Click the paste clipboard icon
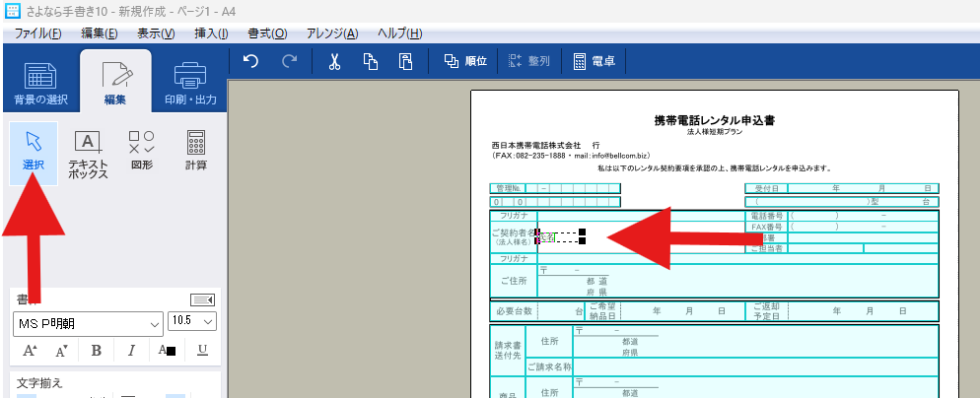Image resolution: width=980 pixels, height=398 pixels. click(x=405, y=61)
